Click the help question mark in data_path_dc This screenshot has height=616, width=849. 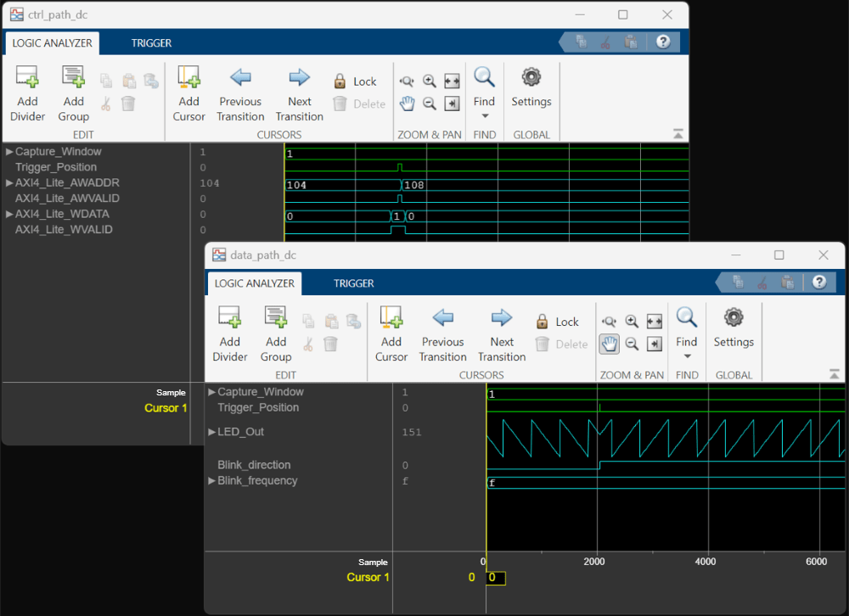[818, 283]
